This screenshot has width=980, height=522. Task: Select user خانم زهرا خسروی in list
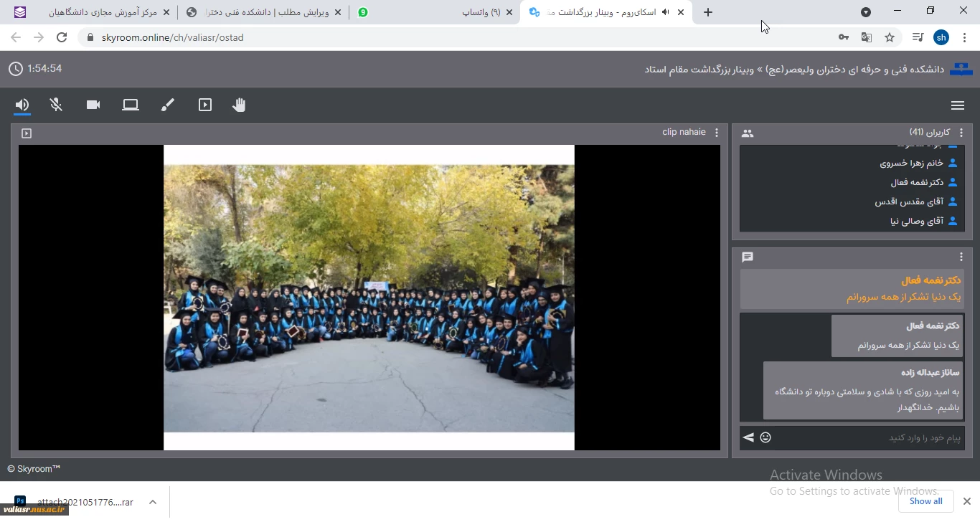852,163
